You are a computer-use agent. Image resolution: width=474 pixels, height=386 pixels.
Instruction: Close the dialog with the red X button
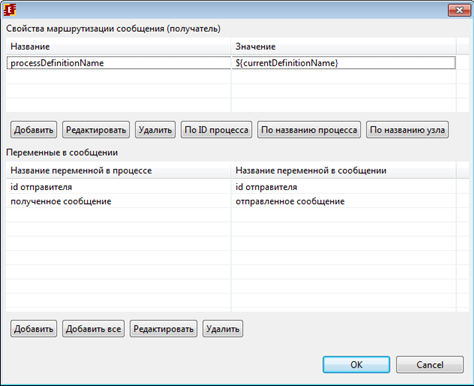coord(459,10)
